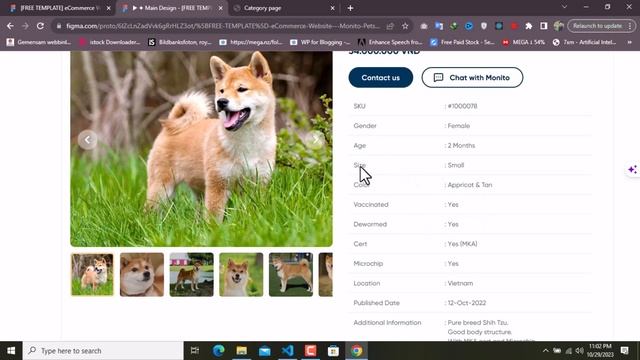
Task: Select first thumbnail of puppy in grass
Action: point(92,274)
